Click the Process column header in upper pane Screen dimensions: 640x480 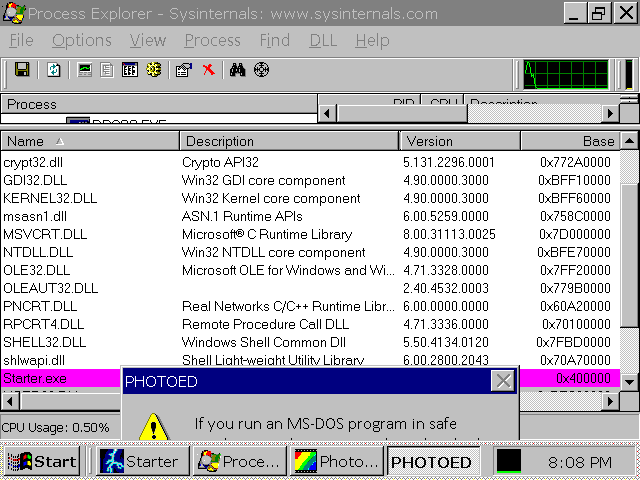tap(159, 104)
